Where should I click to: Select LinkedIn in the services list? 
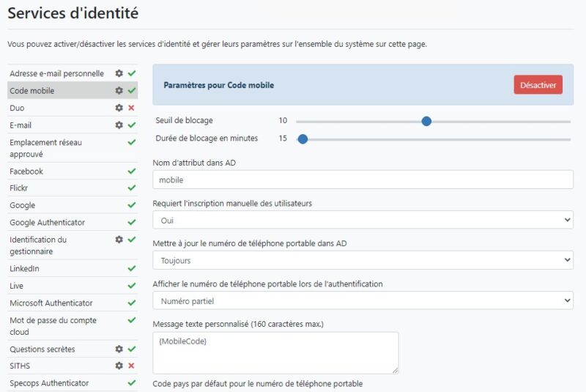tap(25, 269)
